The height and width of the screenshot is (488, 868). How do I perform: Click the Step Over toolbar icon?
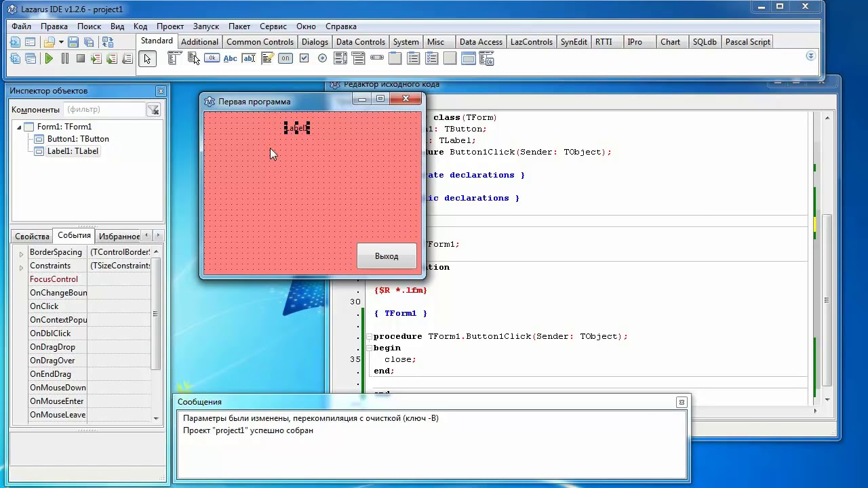112,59
